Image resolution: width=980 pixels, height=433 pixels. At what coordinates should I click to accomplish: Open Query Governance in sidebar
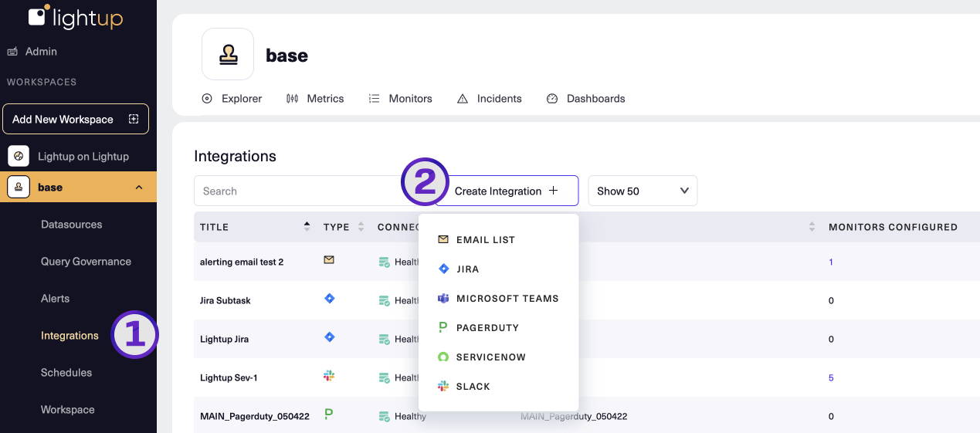tap(86, 262)
